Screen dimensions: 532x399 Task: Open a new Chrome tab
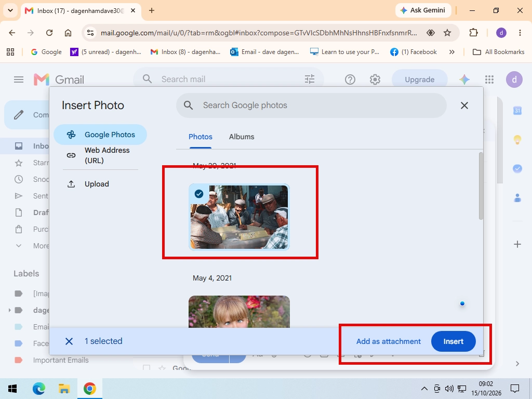(152, 10)
